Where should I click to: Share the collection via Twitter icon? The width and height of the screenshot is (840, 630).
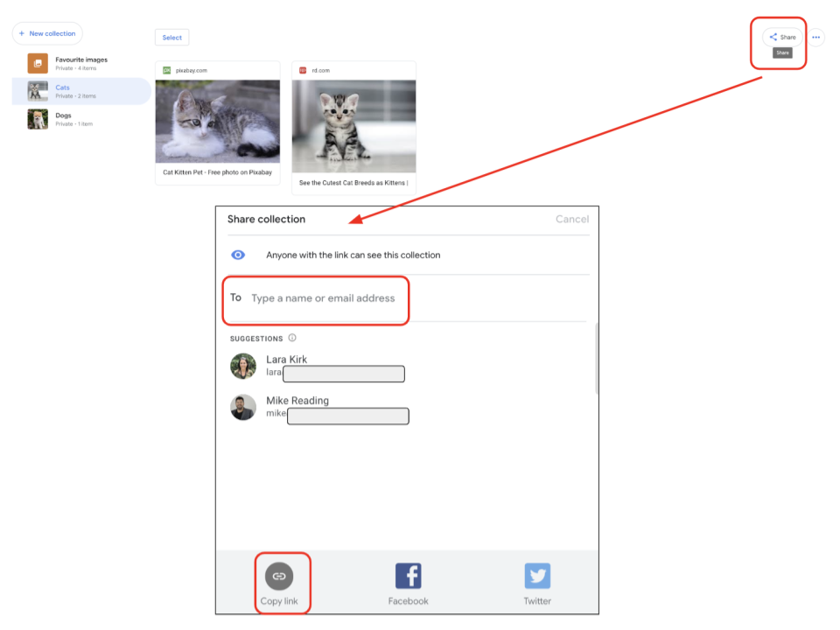point(537,576)
